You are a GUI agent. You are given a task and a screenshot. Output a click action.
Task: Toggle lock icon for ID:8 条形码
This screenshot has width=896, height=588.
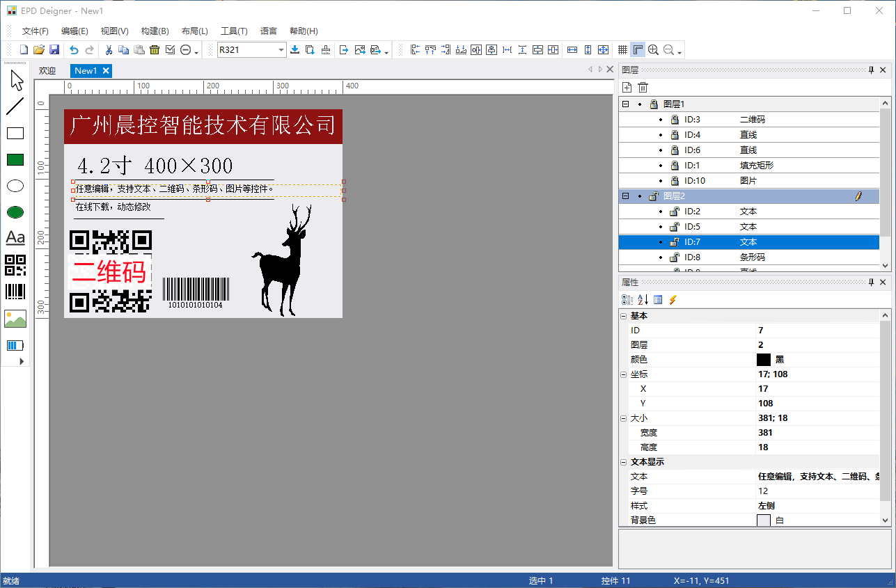tap(674, 257)
